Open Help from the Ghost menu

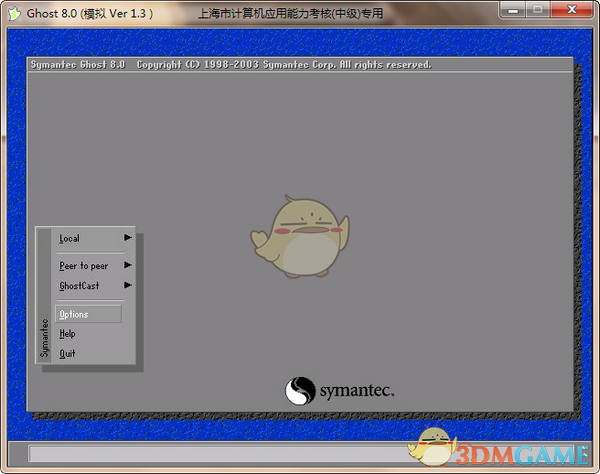click(68, 334)
